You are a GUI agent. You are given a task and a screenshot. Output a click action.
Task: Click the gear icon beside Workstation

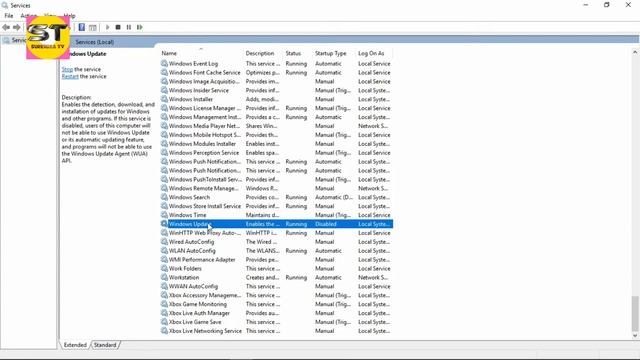(x=164, y=277)
